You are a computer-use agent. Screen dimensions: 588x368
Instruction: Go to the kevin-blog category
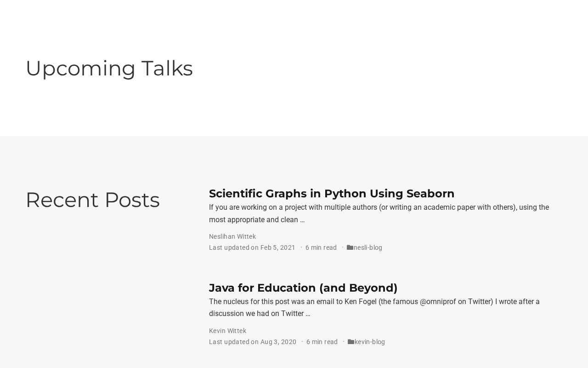click(x=370, y=342)
